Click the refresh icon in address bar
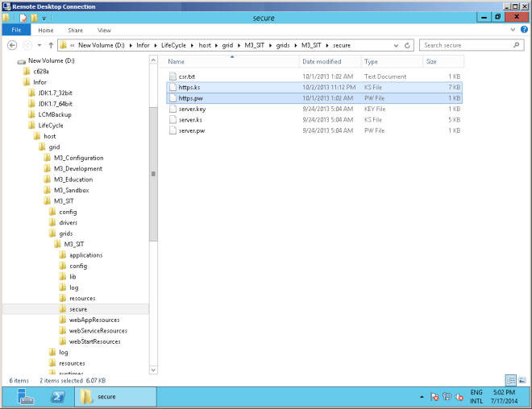532x409 pixels. (409, 45)
